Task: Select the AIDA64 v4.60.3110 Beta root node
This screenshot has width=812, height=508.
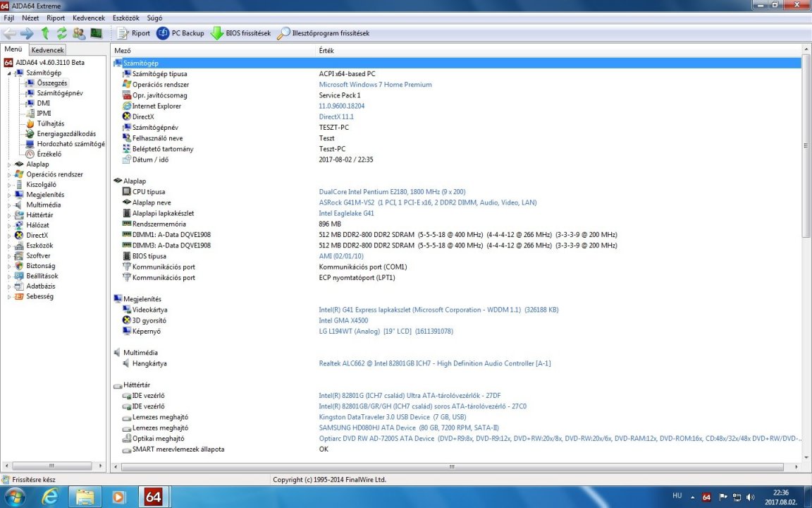Action: tap(50, 63)
